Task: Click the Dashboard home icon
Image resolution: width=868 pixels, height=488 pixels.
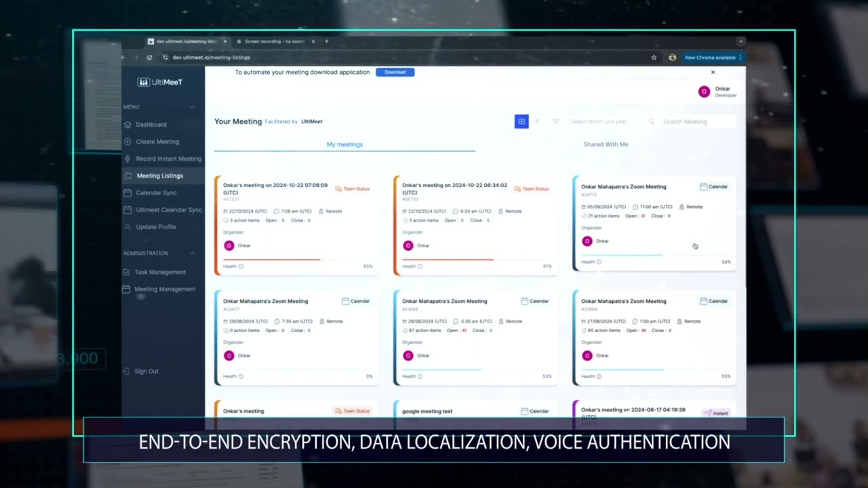Action: tap(127, 125)
